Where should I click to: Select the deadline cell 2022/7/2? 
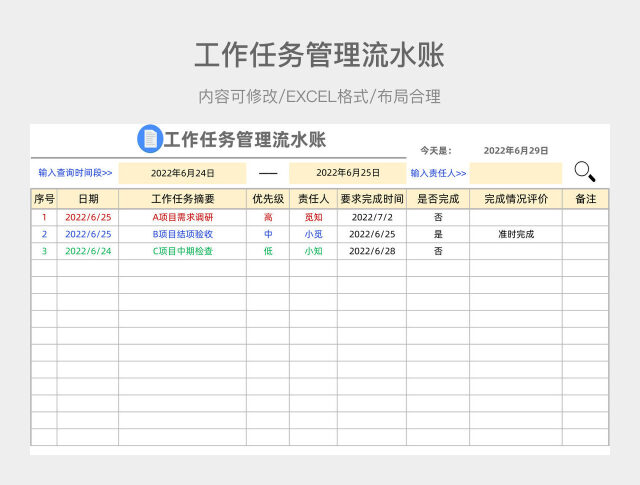pyautogui.click(x=372, y=217)
